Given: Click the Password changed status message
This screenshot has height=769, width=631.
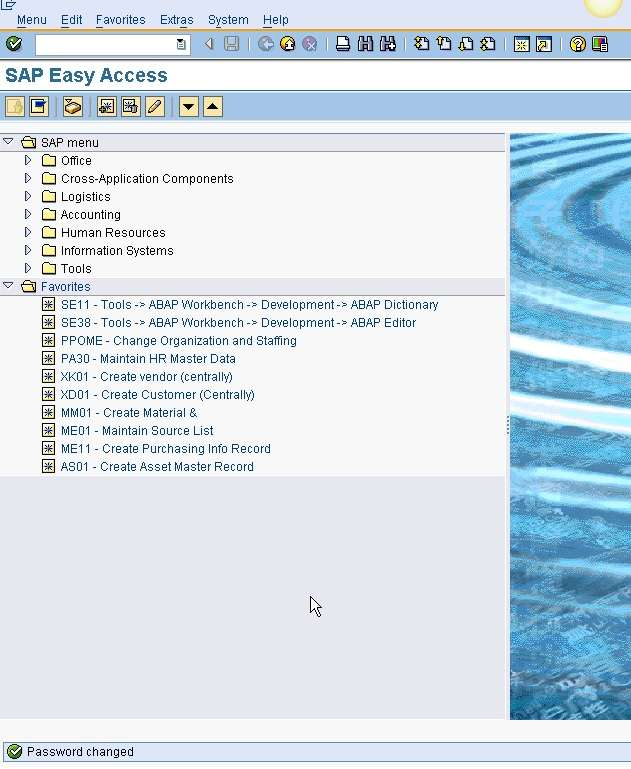Looking at the screenshot, I should (80, 752).
